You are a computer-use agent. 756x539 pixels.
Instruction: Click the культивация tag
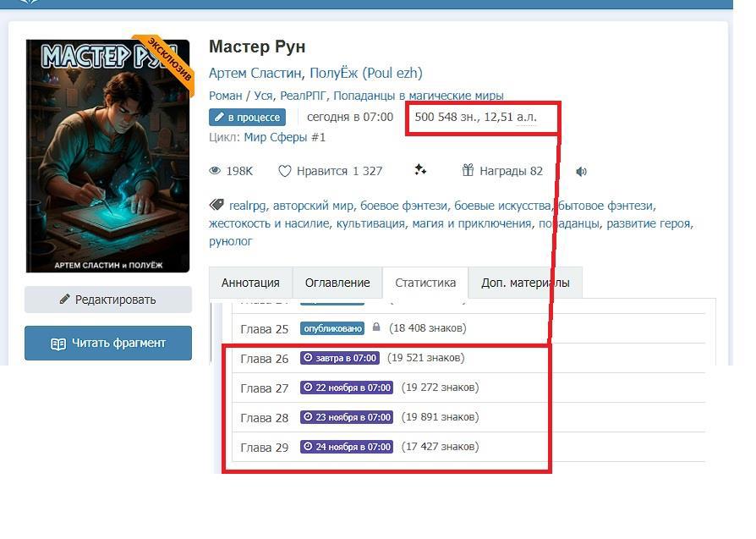370,224
